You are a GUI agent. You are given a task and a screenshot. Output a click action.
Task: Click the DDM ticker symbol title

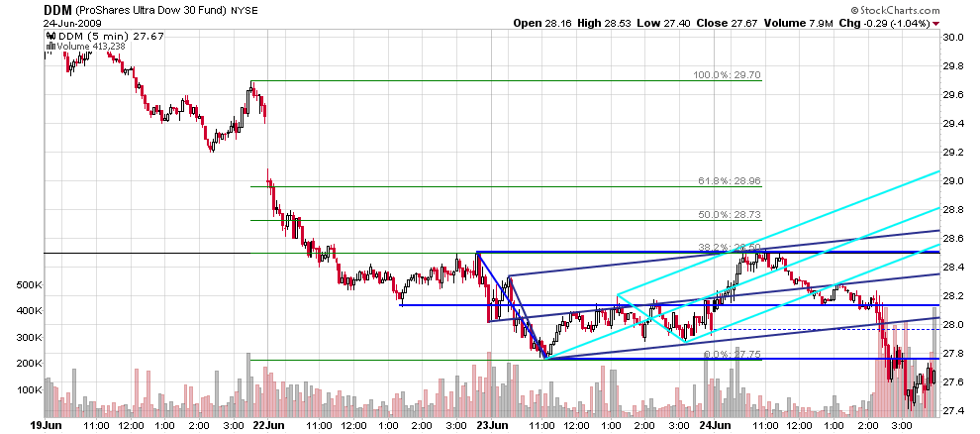click(57, 10)
